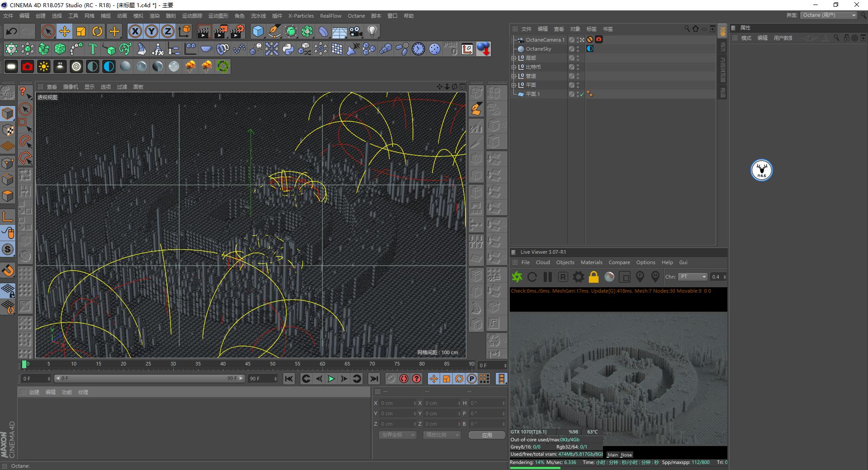Toggle X axis lock
This screenshot has width=868, height=470.
(135, 31)
